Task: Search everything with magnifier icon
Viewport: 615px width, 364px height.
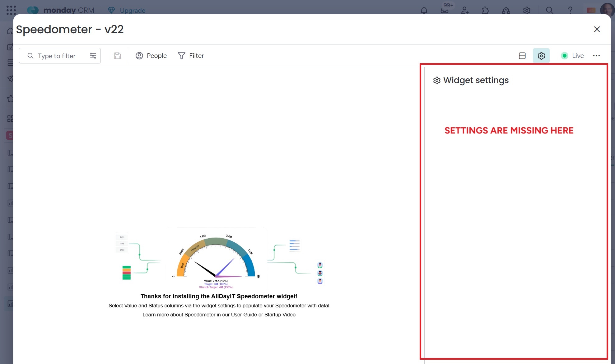Action: point(549,10)
